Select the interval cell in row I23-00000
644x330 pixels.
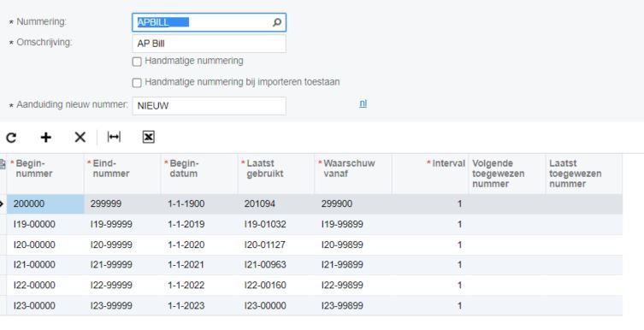(x=430, y=306)
